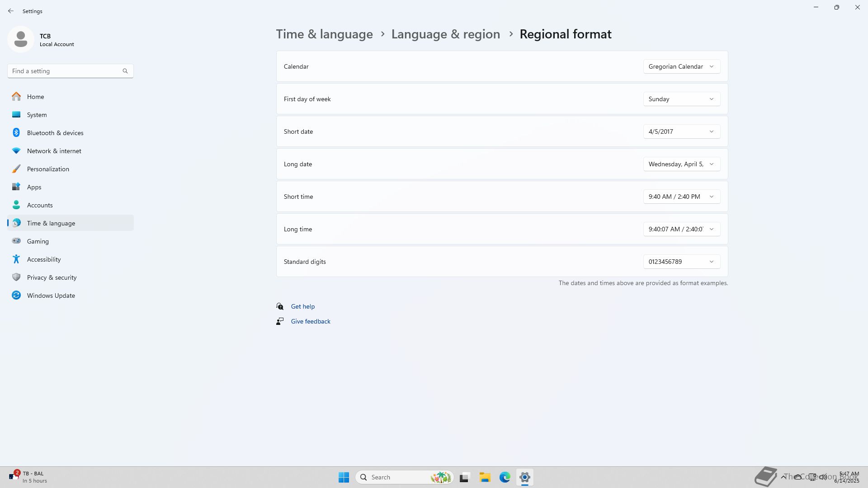Open Microsoft Edge from taskbar
Viewport: 868px width, 488px height.
click(x=505, y=477)
